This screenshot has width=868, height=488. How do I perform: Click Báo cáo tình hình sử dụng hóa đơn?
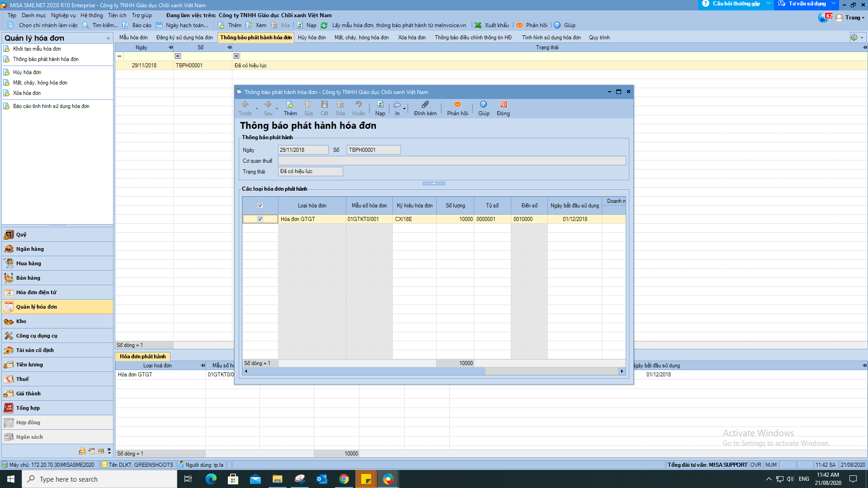51,106
